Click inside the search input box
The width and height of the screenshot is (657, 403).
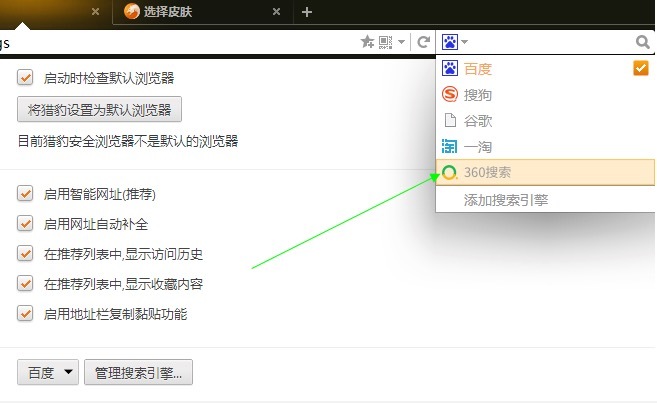tap(551, 42)
